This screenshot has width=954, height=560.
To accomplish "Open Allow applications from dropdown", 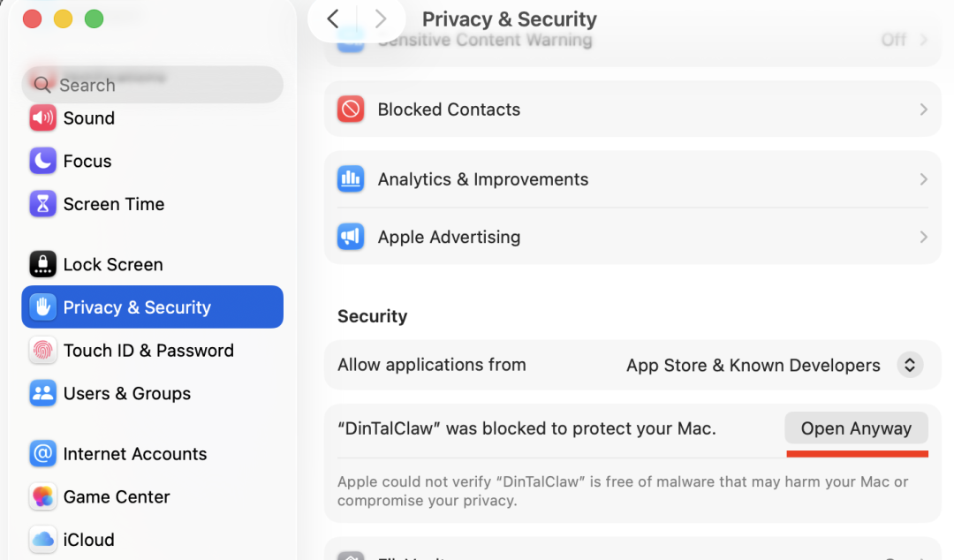I will 909,365.
